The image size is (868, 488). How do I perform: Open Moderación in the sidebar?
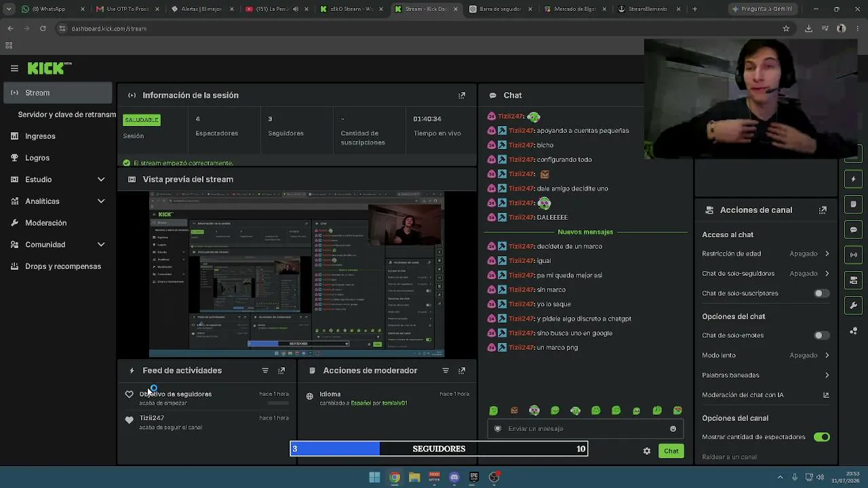click(x=58, y=223)
